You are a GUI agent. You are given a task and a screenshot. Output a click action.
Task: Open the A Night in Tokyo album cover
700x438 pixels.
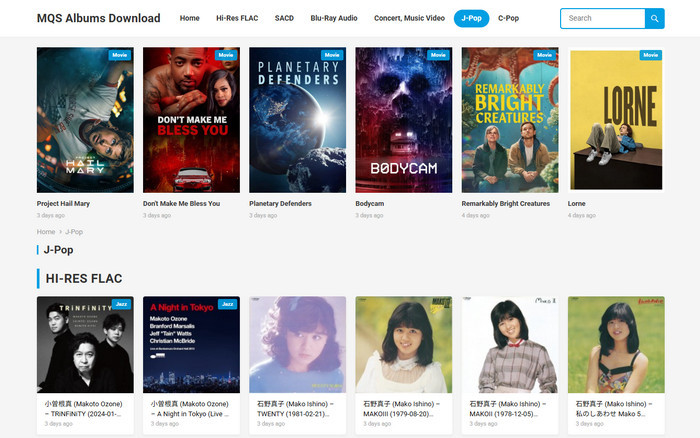(192, 345)
